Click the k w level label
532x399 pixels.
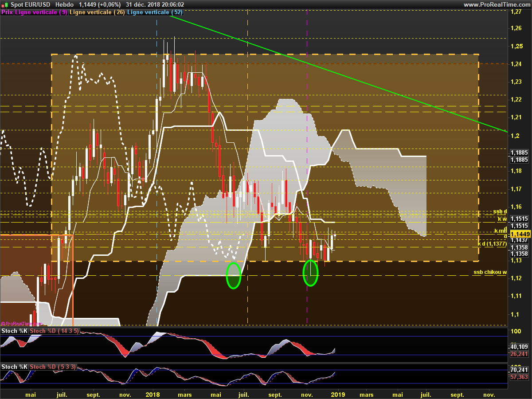(502, 219)
